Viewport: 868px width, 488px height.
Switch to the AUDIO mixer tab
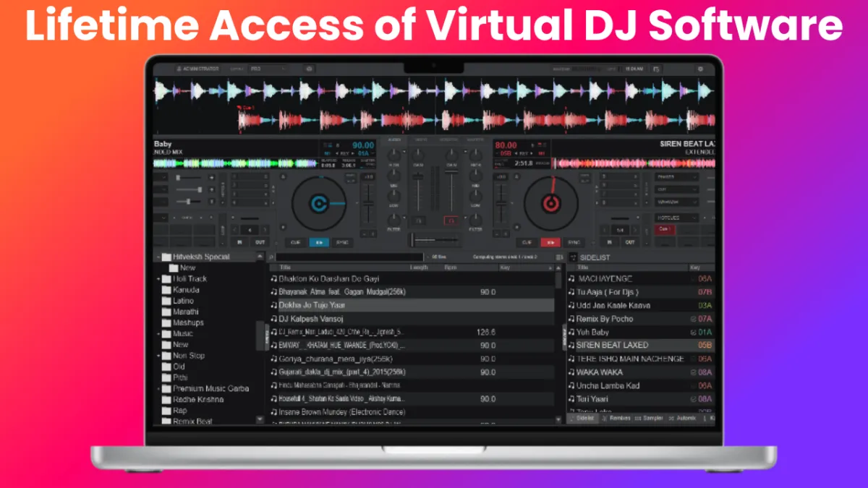tap(395, 139)
